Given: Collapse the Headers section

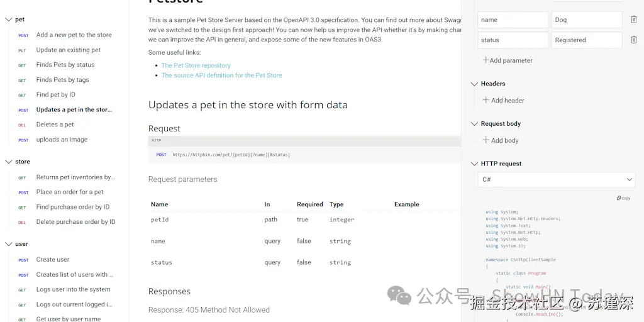Looking at the screenshot, I should 474,84.
